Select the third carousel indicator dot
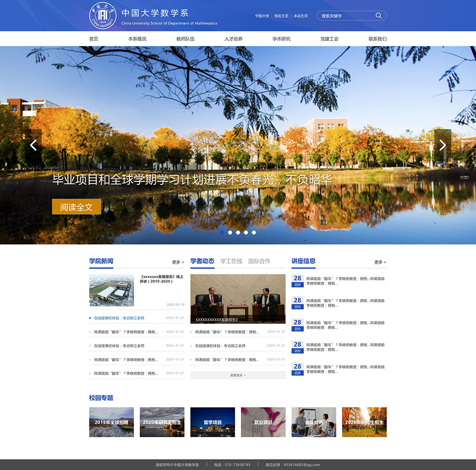This screenshot has width=476, height=470. pyautogui.click(x=238, y=232)
